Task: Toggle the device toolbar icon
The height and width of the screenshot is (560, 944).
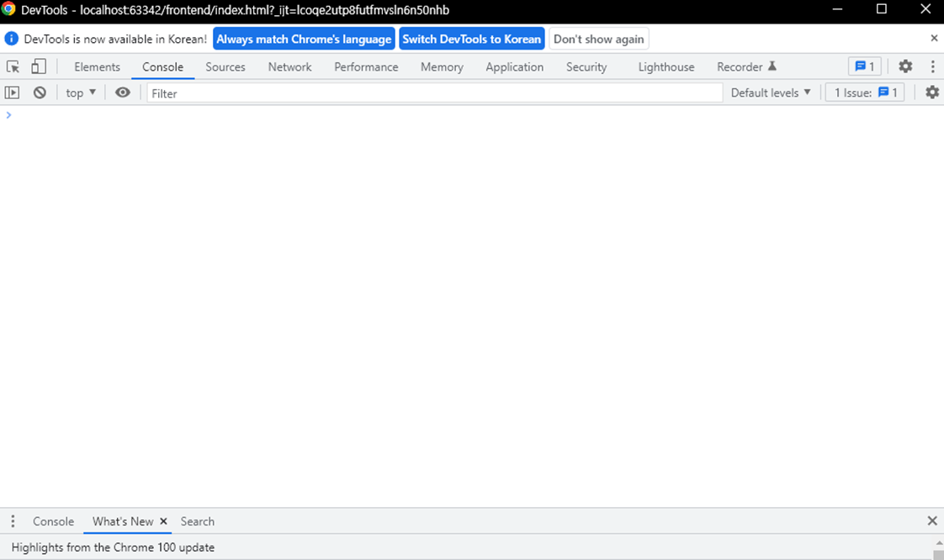Action: tap(39, 66)
